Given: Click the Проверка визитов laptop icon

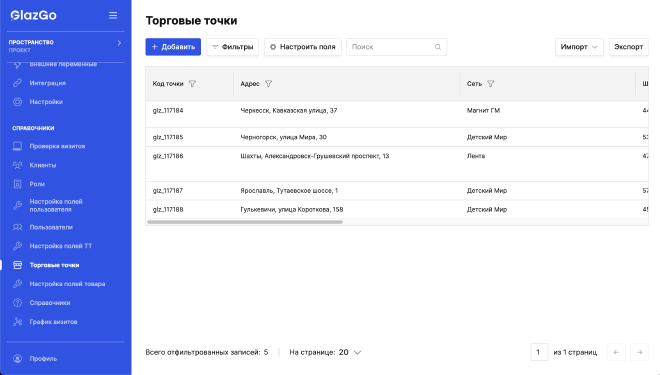Looking at the screenshot, I should [x=17, y=146].
